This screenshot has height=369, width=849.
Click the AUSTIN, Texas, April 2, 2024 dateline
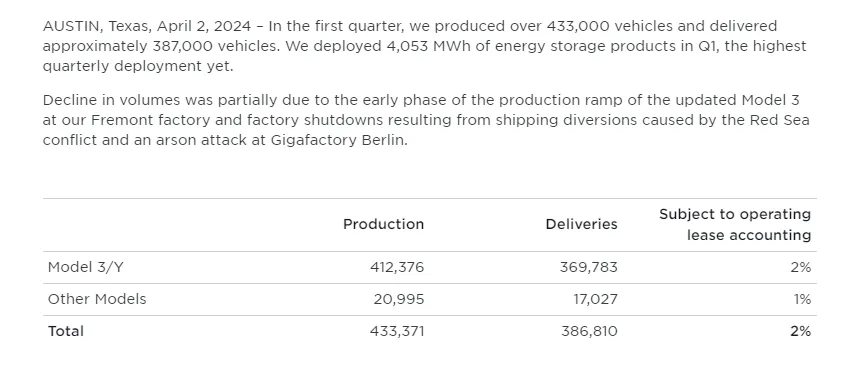click(x=147, y=26)
